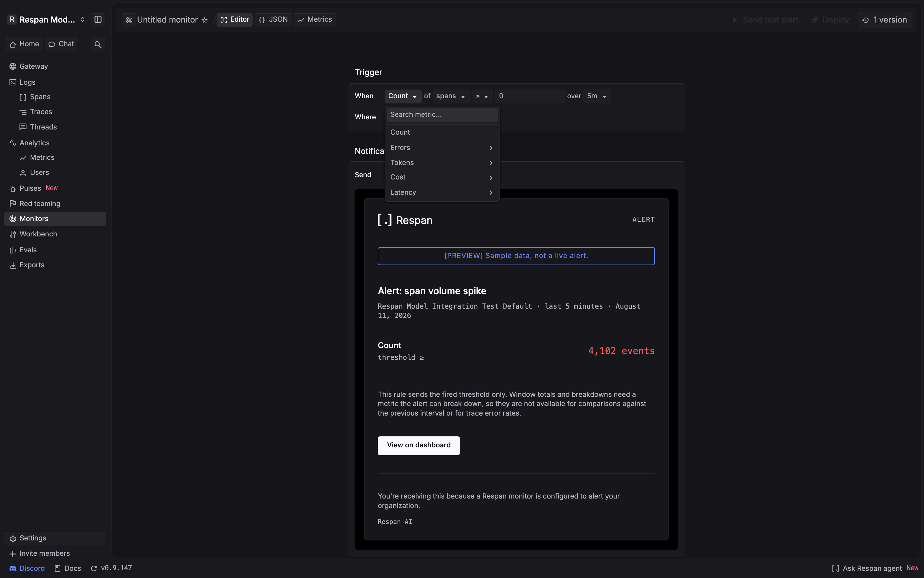Image resolution: width=924 pixels, height=578 pixels.
Task: Click the Logs terminal icon
Action: (x=13, y=82)
